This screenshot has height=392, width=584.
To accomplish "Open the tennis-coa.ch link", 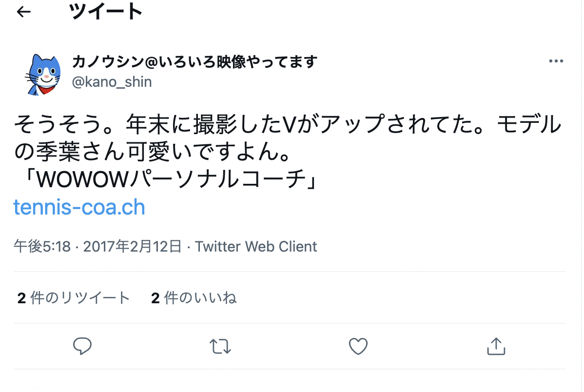I will click(79, 207).
